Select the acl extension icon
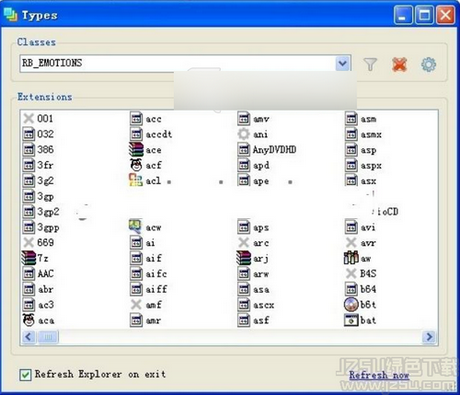460x395 pixels. coord(136,180)
